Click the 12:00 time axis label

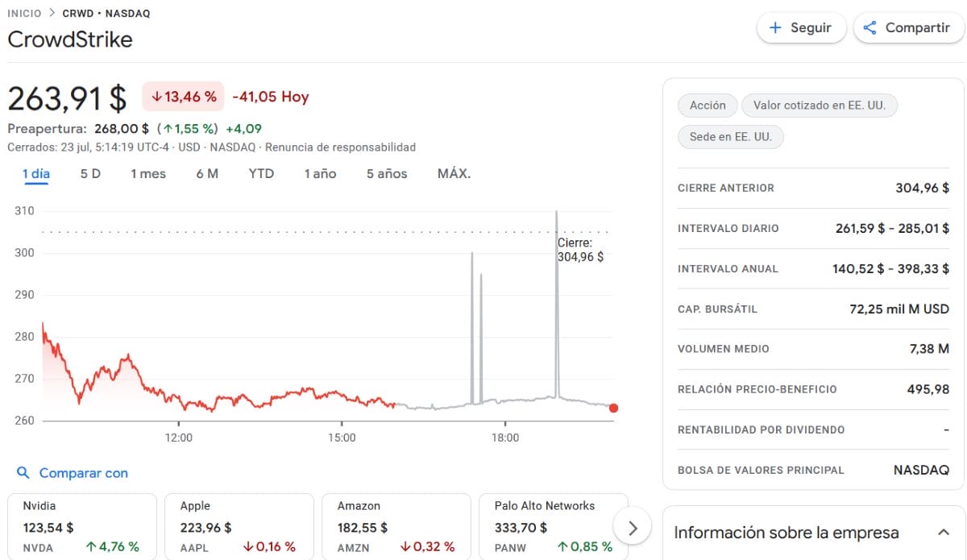(179, 438)
